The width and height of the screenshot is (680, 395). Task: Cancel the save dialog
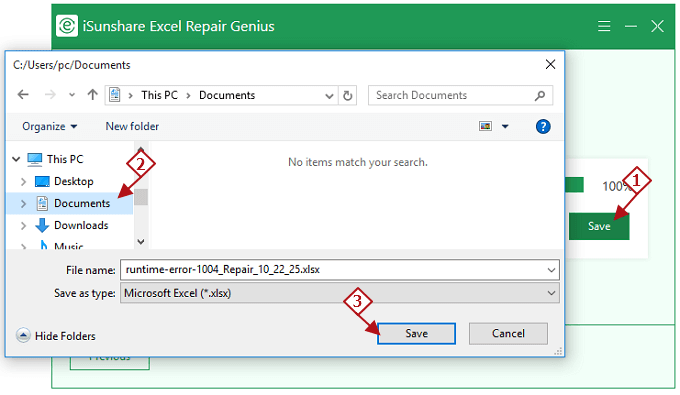[508, 333]
